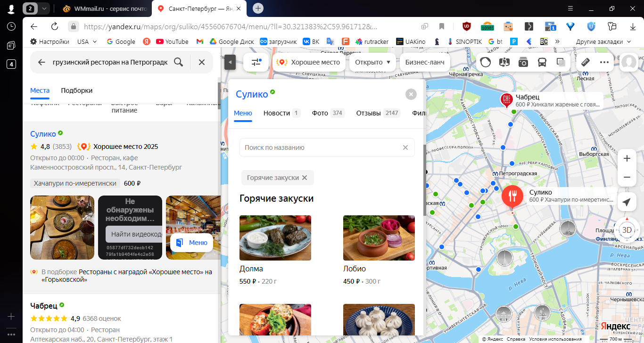This screenshot has height=343, width=644.
Task: Switch to the Меню tab
Action: tap(243, 113)
